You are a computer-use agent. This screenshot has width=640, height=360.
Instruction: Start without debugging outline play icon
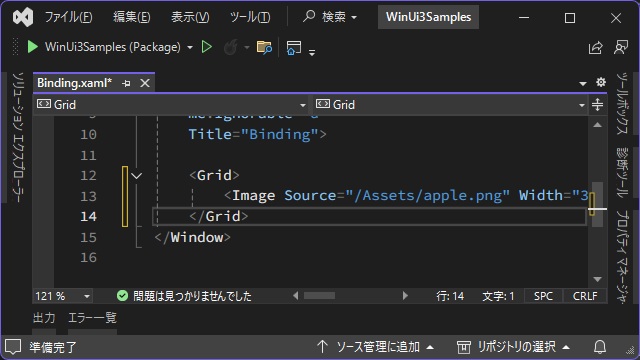coord(207,47)
